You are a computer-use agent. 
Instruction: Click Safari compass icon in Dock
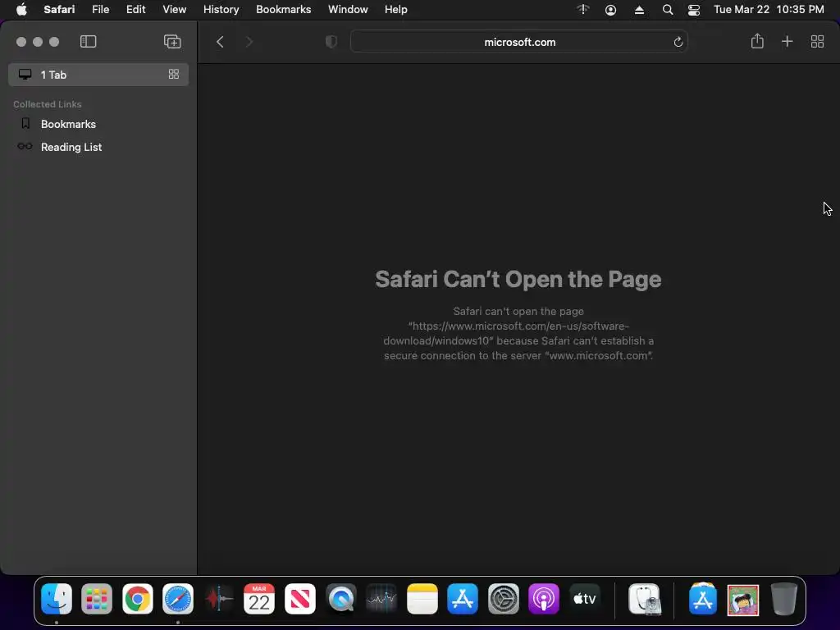(x=178, y=598)
